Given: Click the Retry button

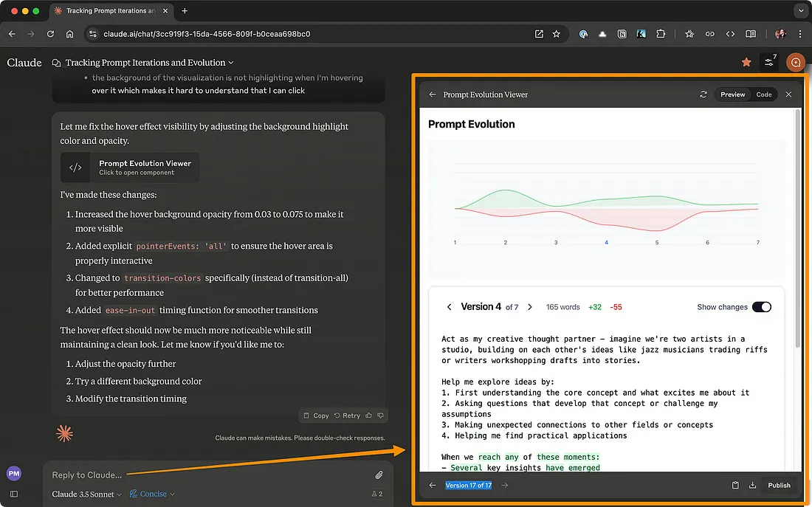Looking at the screenshot, I should click(x=347, y=415).
